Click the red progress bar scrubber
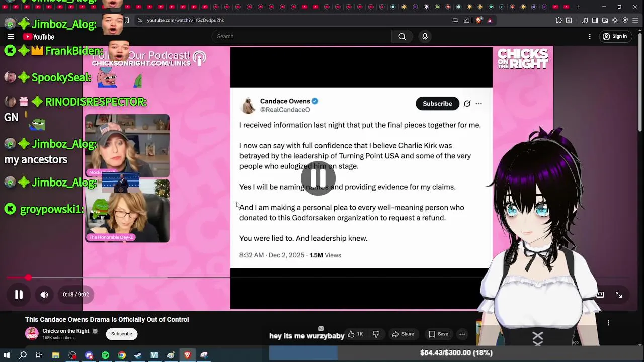 click(28, 277)
